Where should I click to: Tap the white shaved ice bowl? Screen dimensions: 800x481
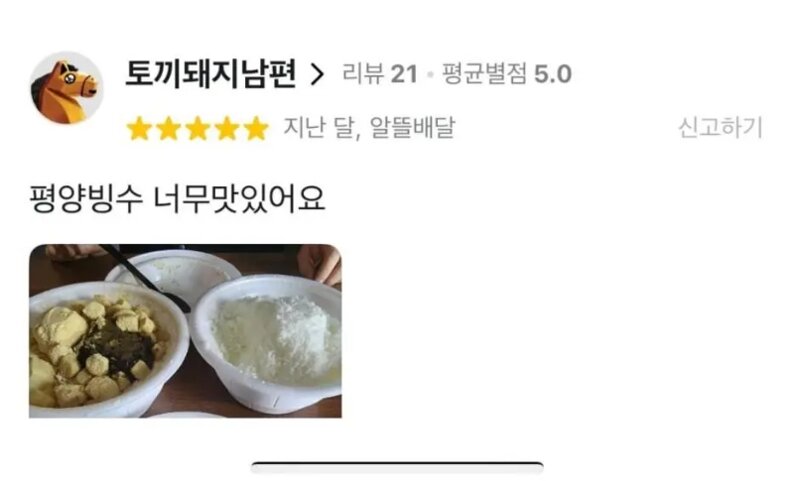coord(268,342)
